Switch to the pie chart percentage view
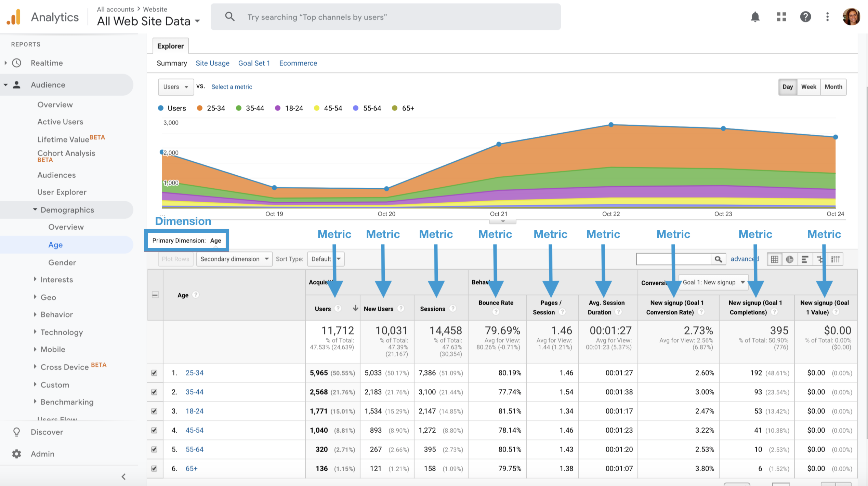Screen dimensions: 868x486 pyautogui.click(x=789, y=259)
